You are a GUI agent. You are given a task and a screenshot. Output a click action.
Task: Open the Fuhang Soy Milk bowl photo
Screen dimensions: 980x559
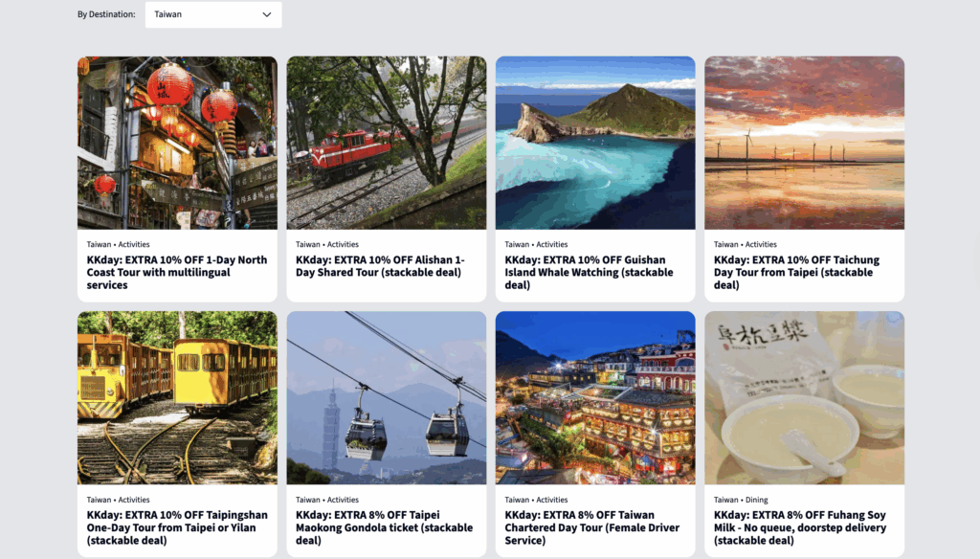pos(804,397)
